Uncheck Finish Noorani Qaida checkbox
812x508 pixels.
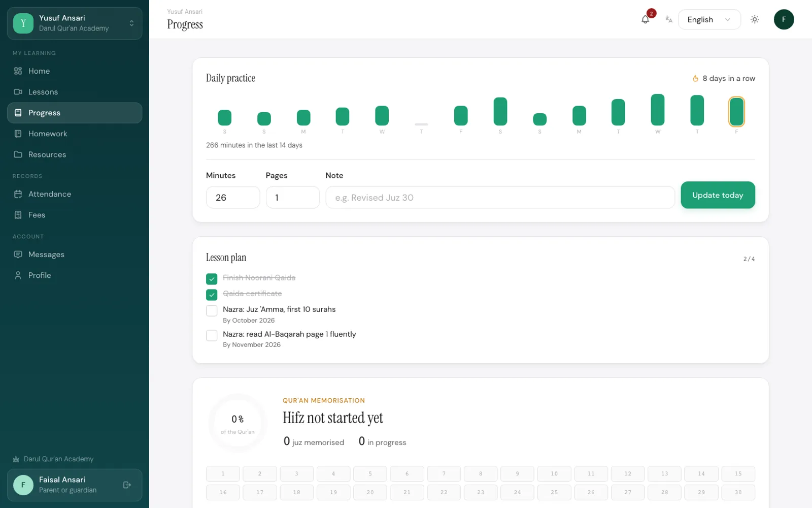click(212, 278)
